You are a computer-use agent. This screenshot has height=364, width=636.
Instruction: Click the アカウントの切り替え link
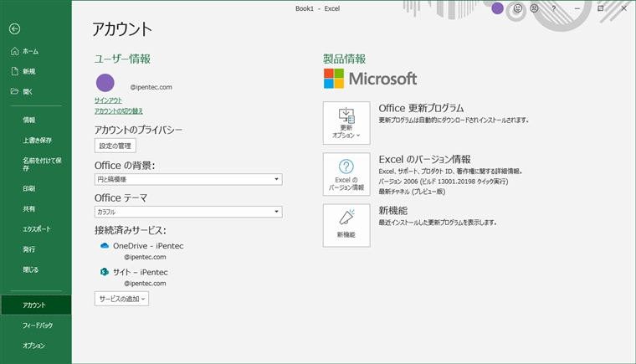[x=119, y=110]
